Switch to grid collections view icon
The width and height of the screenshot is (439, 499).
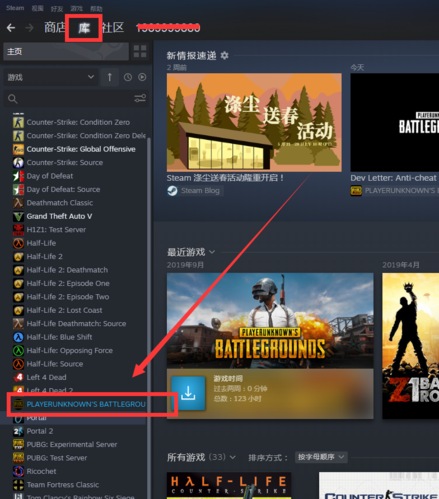point(140,51)
